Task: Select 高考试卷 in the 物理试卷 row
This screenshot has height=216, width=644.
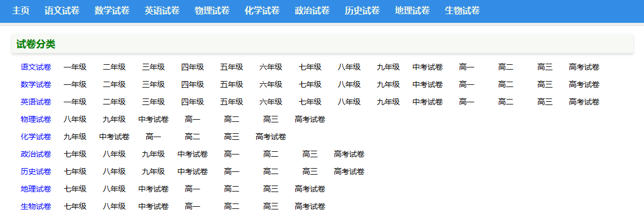Action: (310, 120)
